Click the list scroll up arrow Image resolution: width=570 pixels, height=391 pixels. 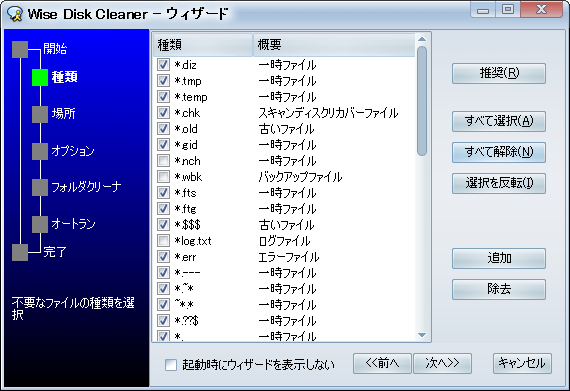pyautogui.click(x=422, y=39)
